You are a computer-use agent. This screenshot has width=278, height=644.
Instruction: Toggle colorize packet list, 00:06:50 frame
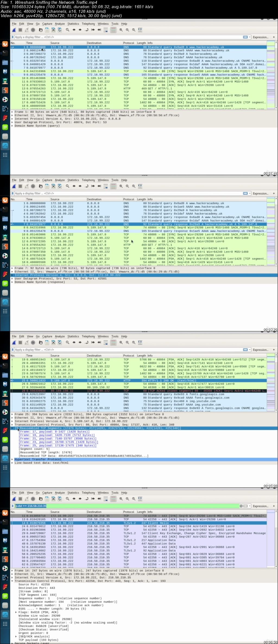pyautogui.click(x=113, y=499)
